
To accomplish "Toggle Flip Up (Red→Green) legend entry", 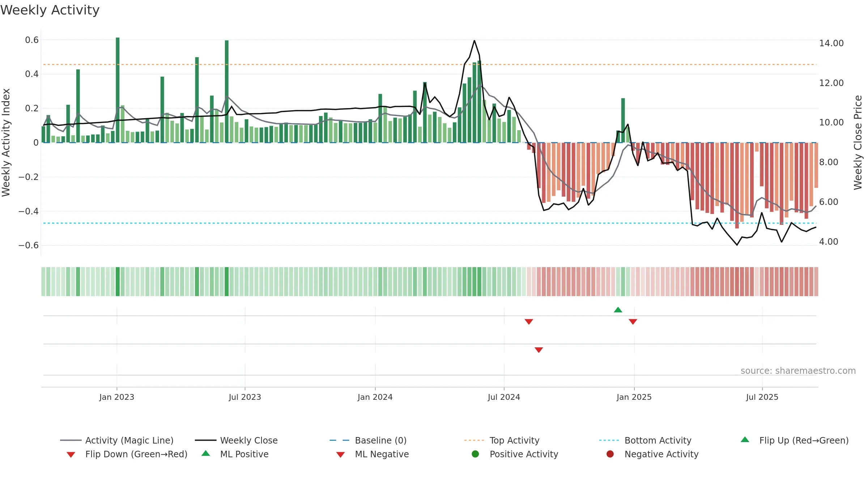I will click(795, 440).
